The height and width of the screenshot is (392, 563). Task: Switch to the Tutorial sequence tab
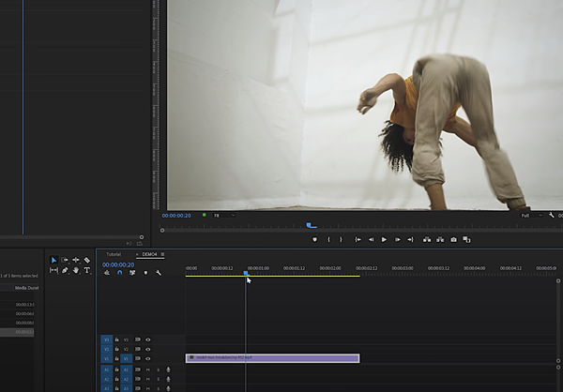coord(113,254)
